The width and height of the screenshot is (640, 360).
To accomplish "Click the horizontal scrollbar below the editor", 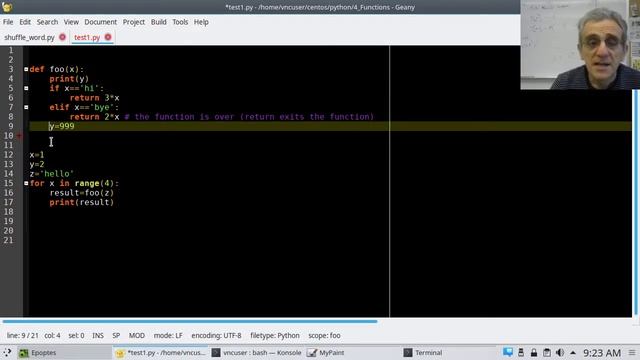I will (x=190, y=322).
